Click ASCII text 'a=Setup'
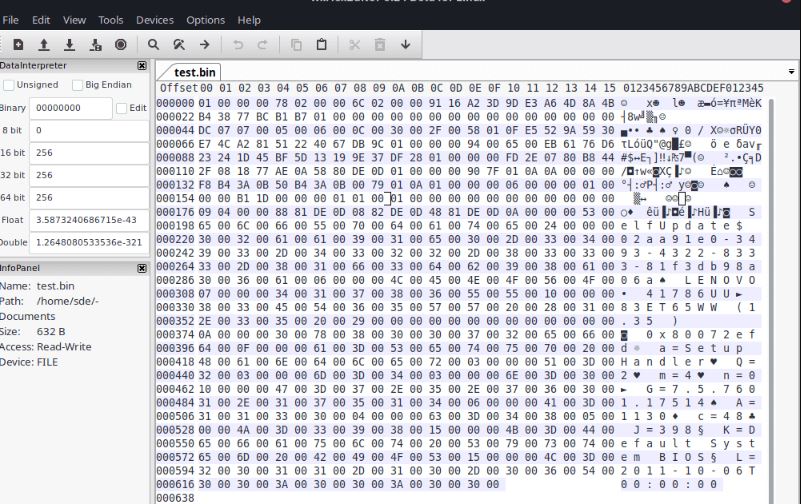This screenshot has height=504, width=801. point(701,348)
